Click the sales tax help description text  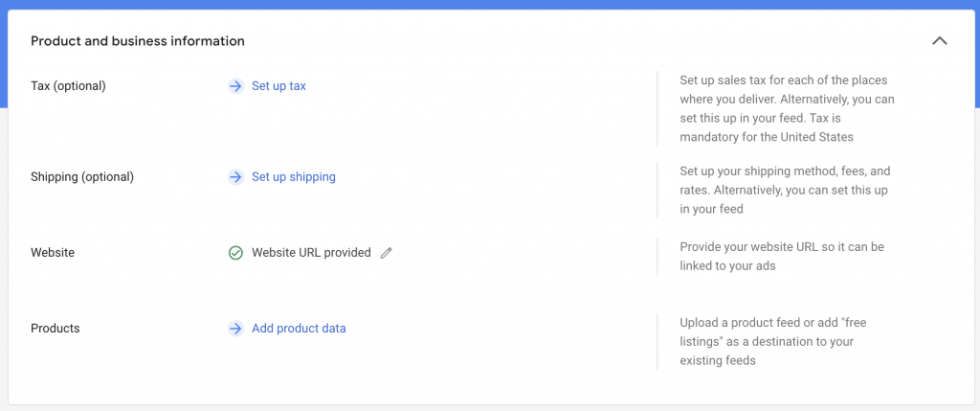787,108
